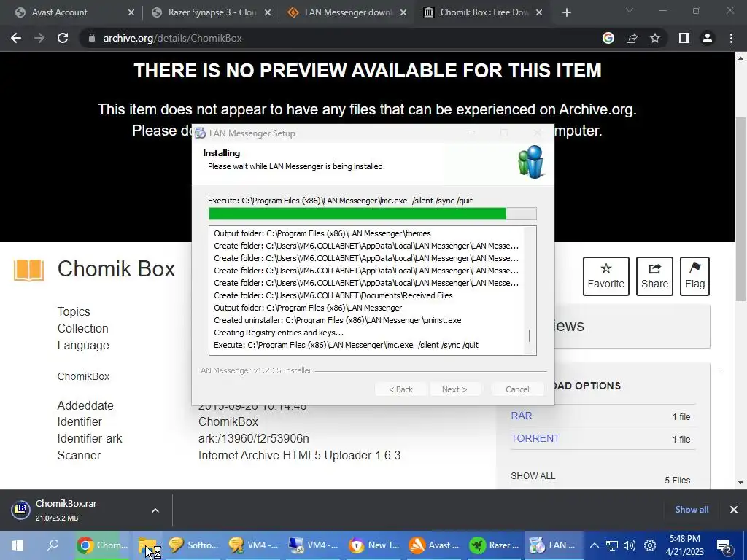The height and width of the screenshot is (560, 747).
Task: Click the share page icon in address bar
Action: point(632,38)
